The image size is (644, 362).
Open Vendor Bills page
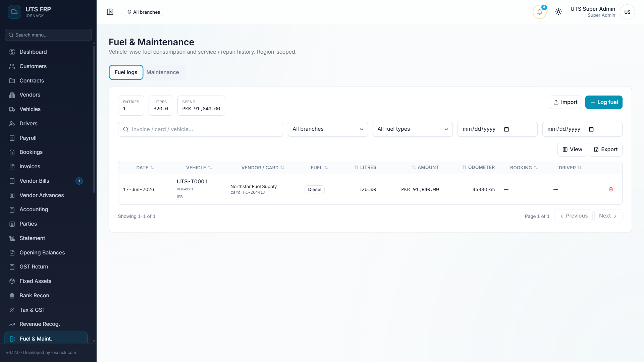point(46,181)
